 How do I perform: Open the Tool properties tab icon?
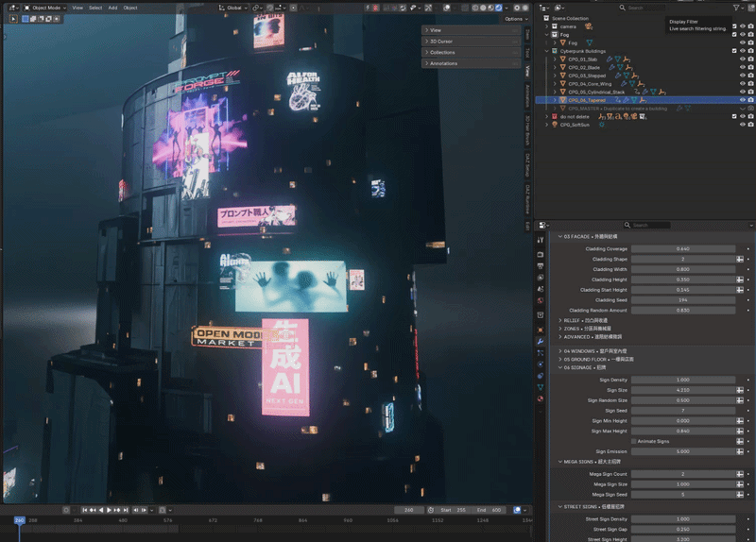(541, 240)
